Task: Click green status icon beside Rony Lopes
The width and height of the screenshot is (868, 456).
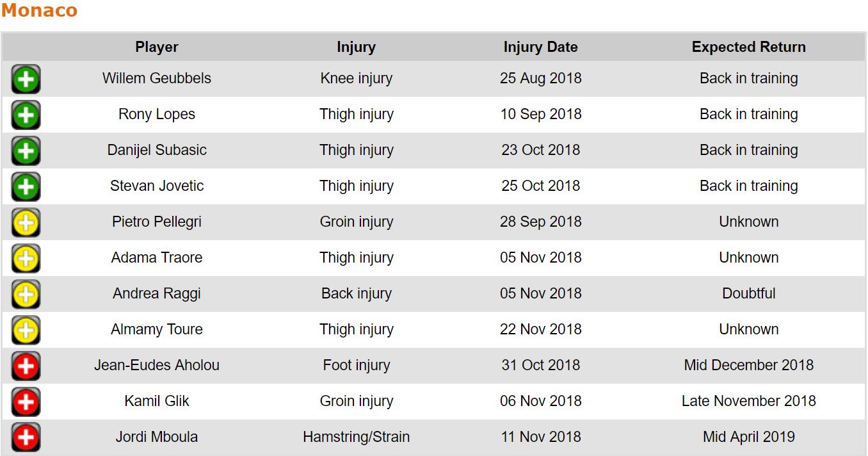Action: 26,115
